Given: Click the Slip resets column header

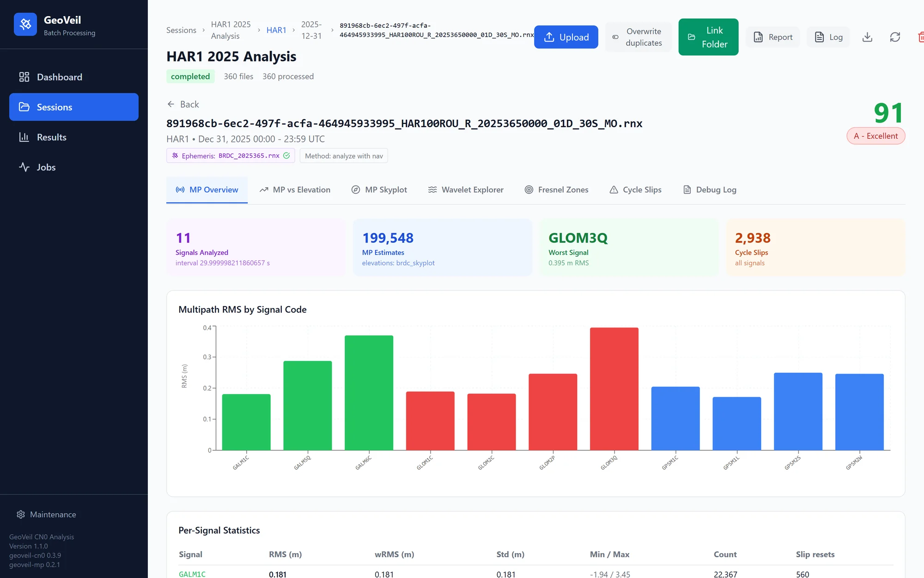Looking at the screenshot, I should tap(815, 554).
